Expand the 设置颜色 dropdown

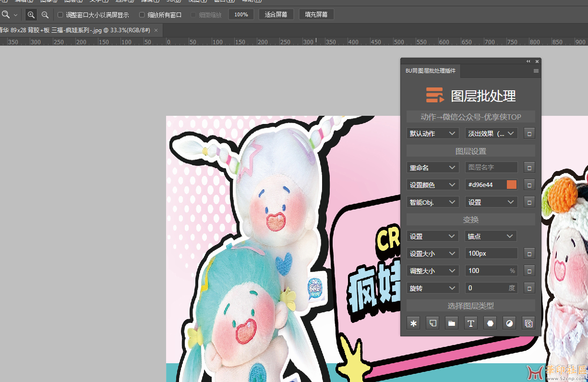click(433, 185)
